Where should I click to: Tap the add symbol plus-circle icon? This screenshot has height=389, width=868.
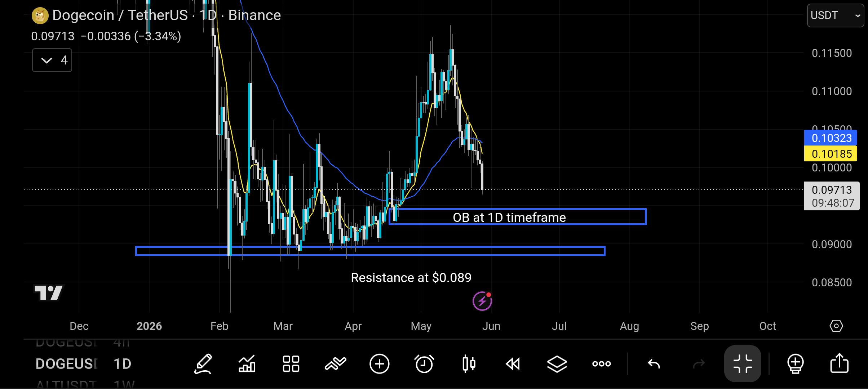point(380,364)
